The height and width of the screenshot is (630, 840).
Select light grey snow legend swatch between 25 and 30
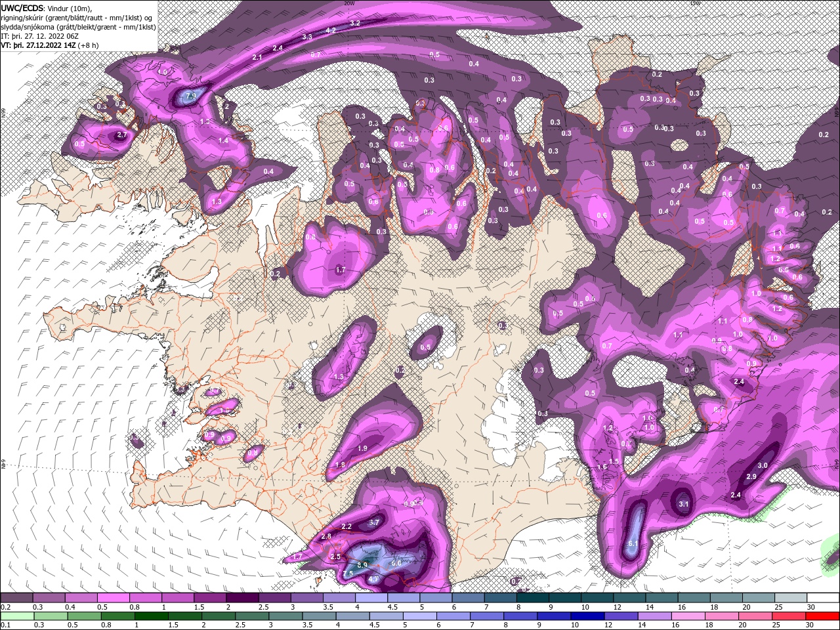(791, 598)
